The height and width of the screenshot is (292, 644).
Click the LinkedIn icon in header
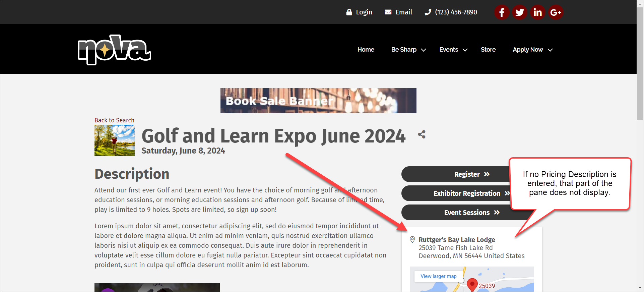(x=538, y=12)
